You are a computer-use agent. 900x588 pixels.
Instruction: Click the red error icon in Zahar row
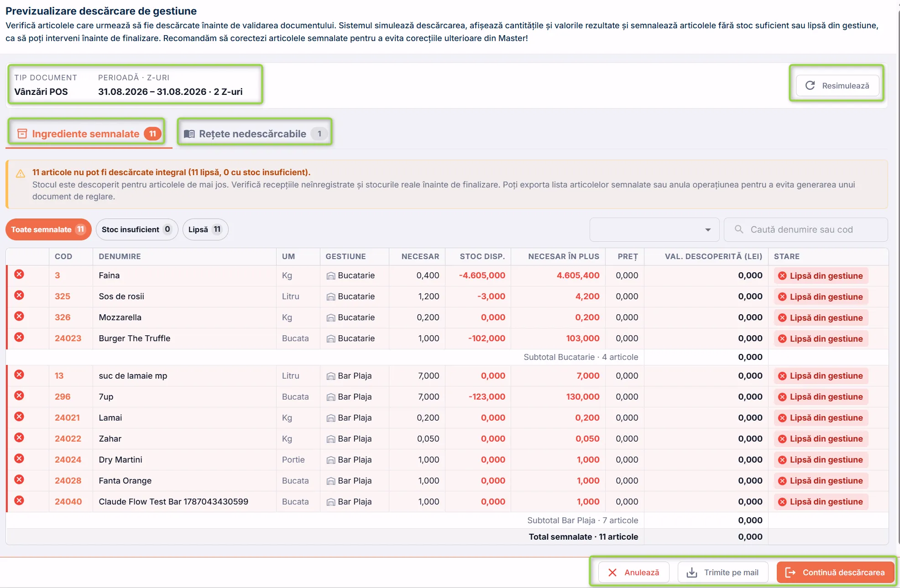tap(19, 437)
